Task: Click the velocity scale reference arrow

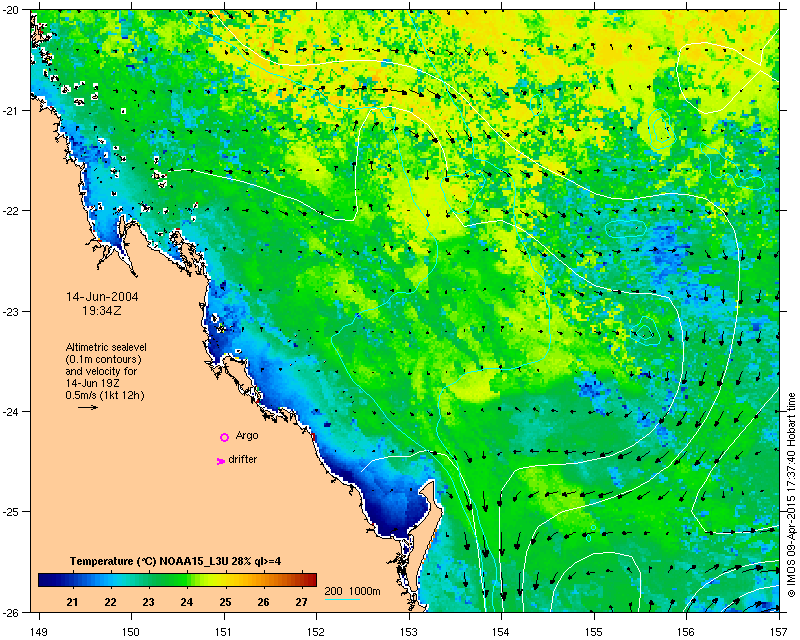Action: coord(88,407)
